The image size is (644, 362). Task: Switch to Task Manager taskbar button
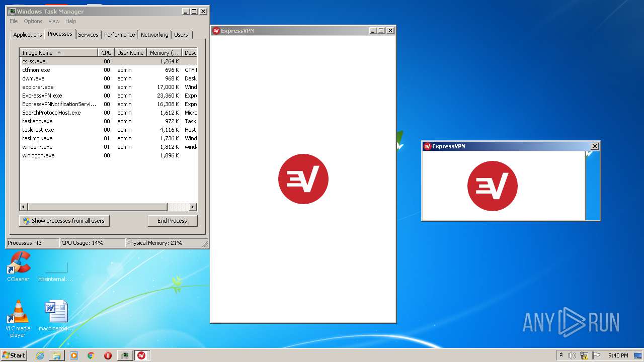(125, 355)
